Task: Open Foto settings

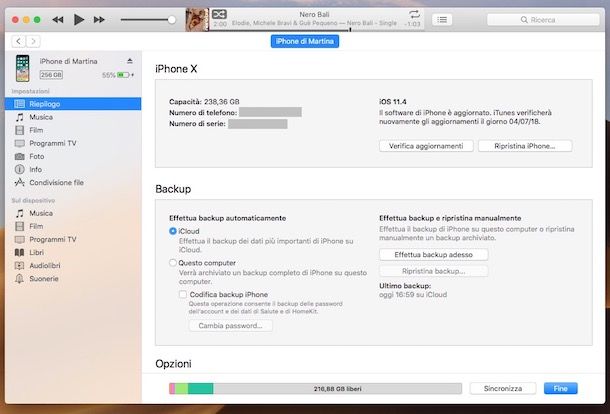Action: coord(73,156)
